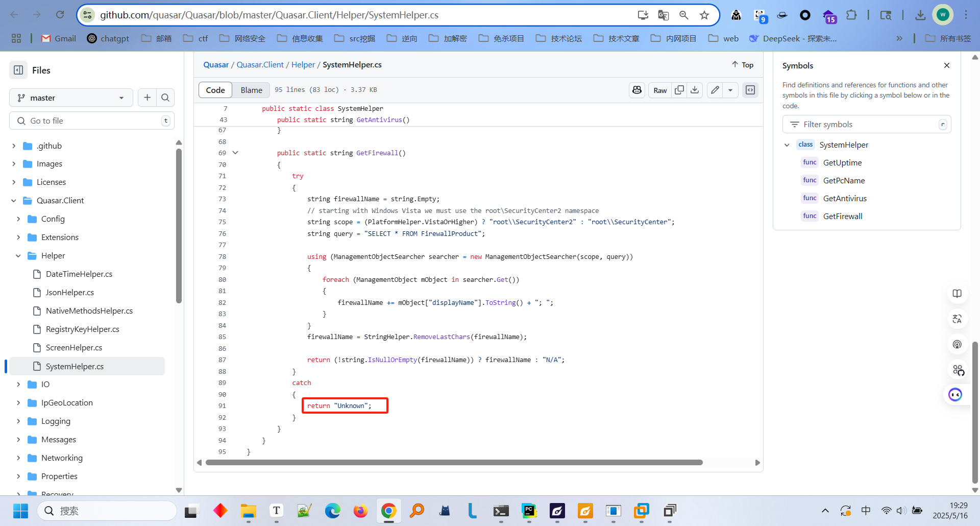
Task: Open File Explorer from taskbar
Action: point(249,511)
